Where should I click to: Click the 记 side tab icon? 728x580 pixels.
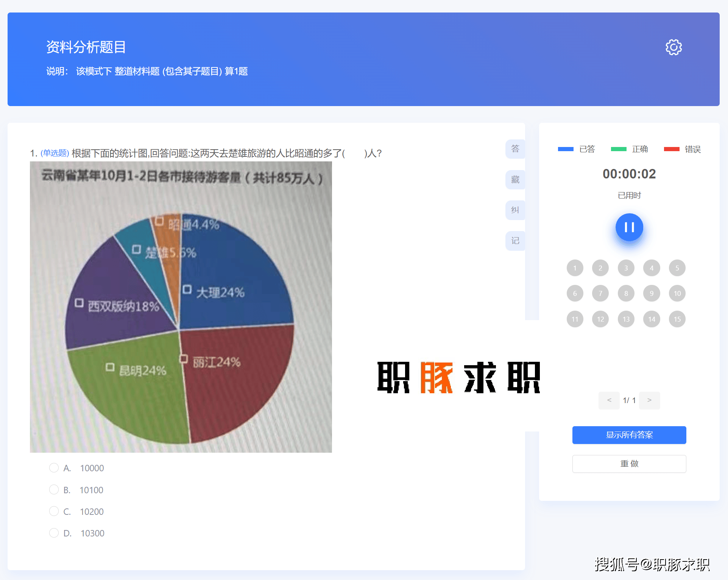tap(515, 241)
